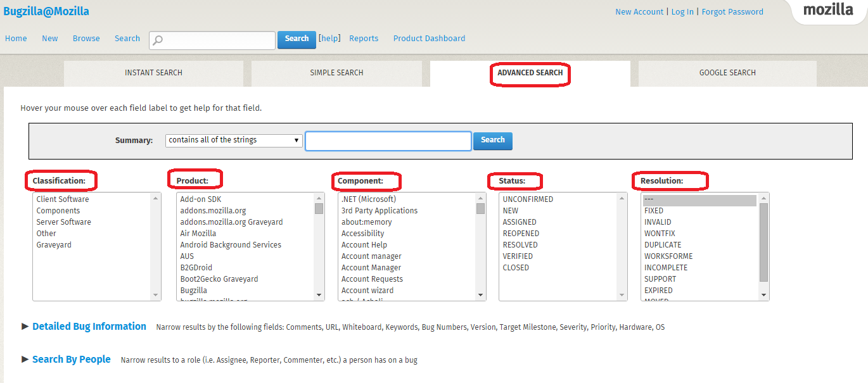Open the Summary match type dropdown

233,140
